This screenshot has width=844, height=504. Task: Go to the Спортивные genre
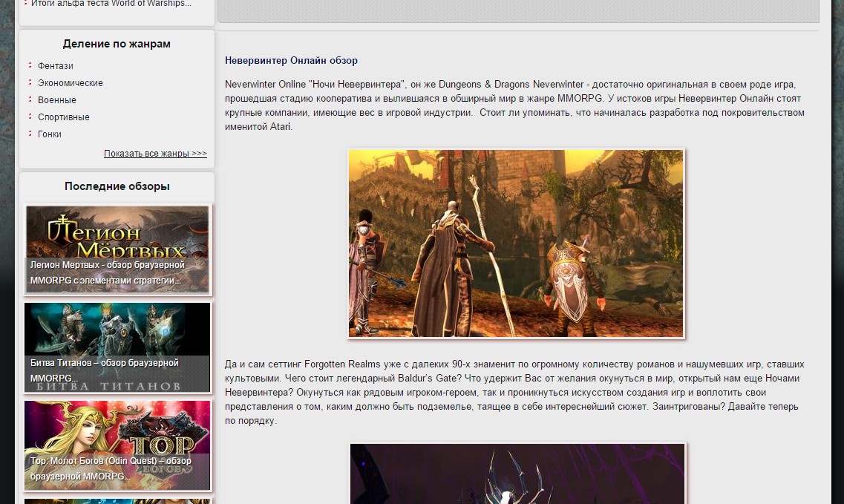point(64,117)
